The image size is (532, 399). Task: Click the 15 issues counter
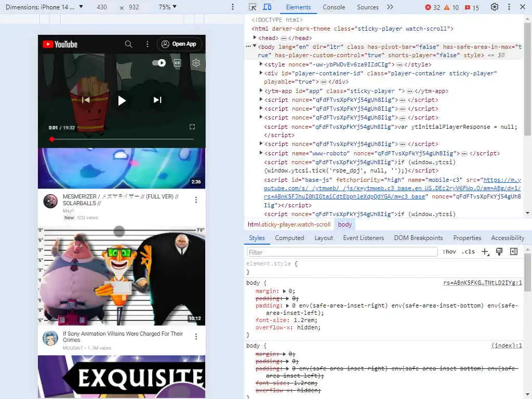472,7
